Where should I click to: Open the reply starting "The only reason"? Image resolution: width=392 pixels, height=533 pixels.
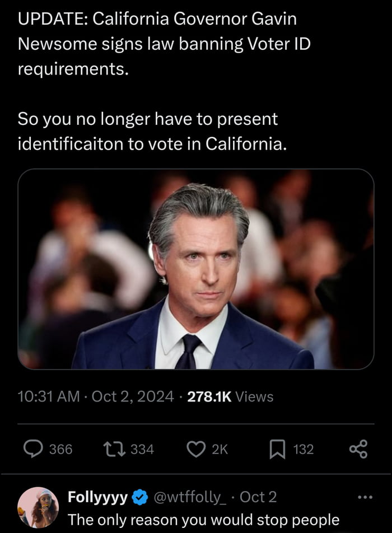click(203, 520)
